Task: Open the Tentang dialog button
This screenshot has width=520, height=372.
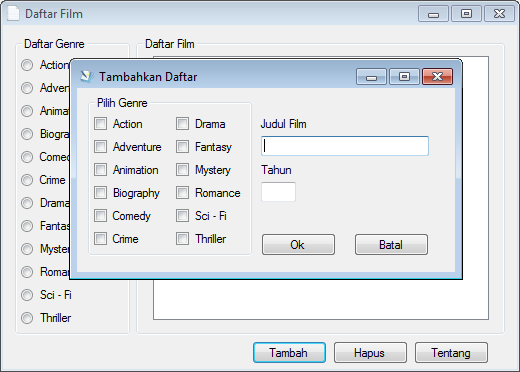Action: [451, 353]
